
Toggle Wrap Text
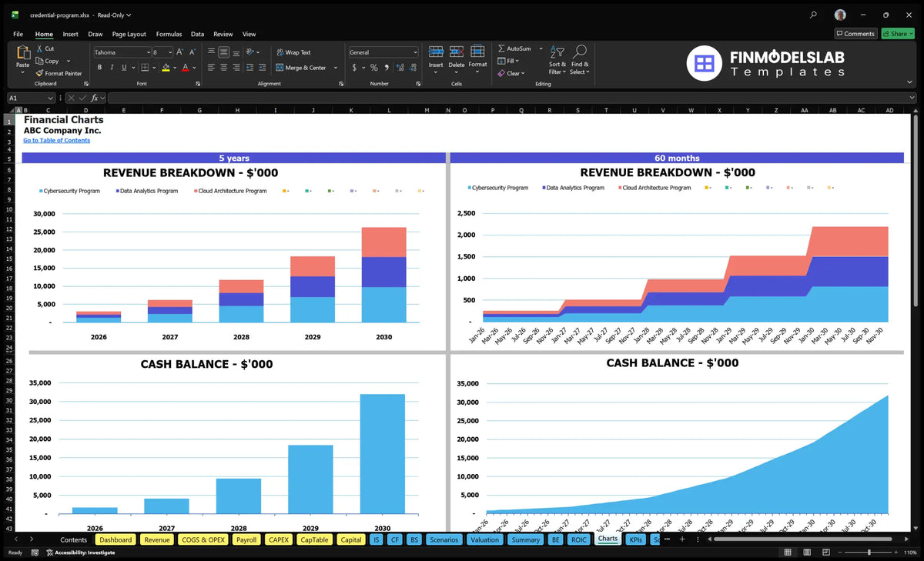tap(293, 52)
